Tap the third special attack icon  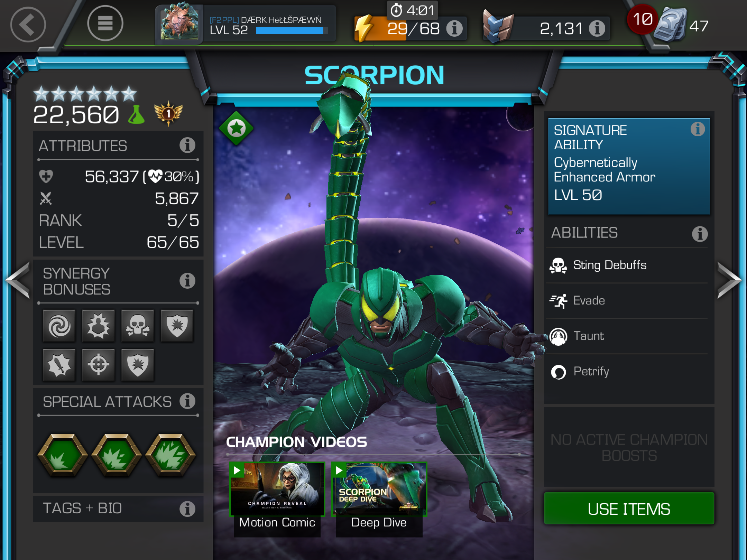170,455
